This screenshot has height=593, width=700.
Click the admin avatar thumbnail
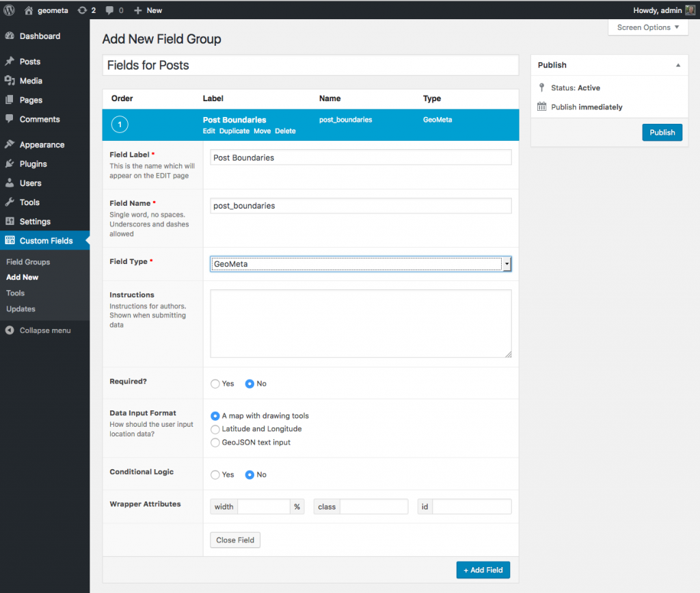(x=690, y=10)
